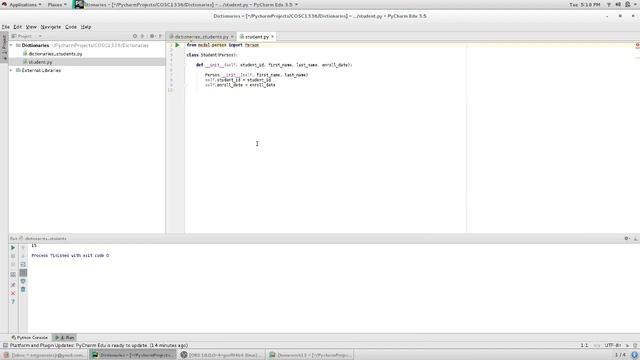Click the error stripe indicator at editor top right
Screen dimensions: 640x360
637,45
